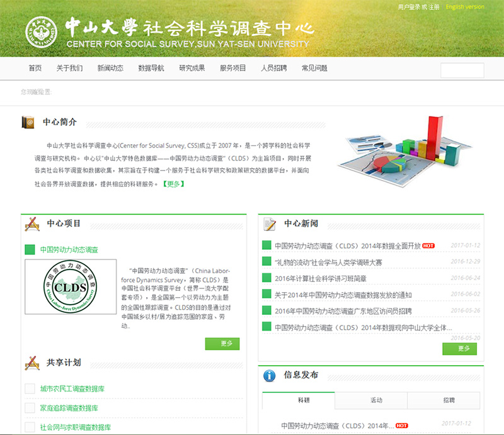Open 社会网与求职调查数据库 link
Screen dimensions: 504x435
[x=76, y=427]
